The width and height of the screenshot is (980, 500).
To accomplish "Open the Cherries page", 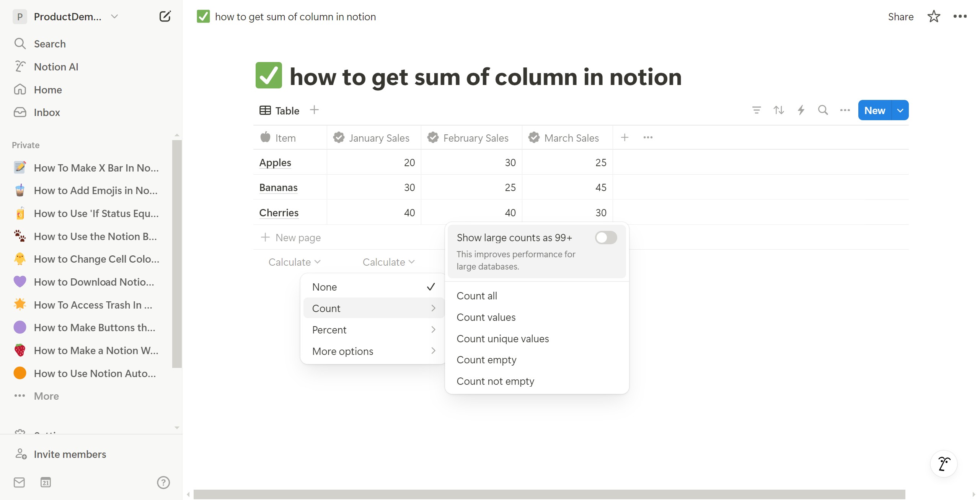I will [x=279, y=212].
